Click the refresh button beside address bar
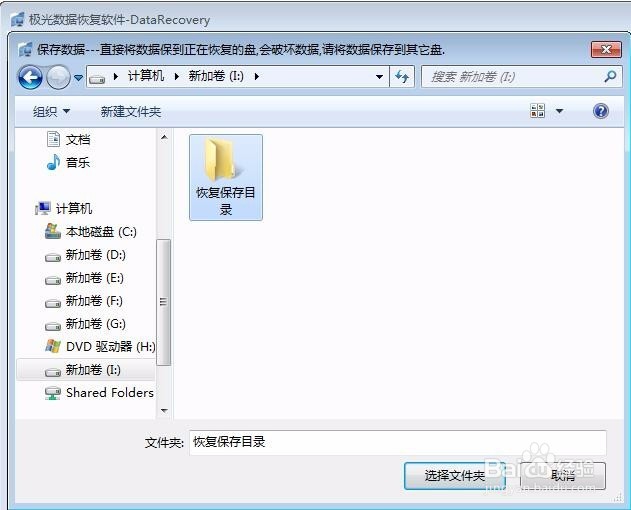This screenshot has height=510, width=631. [x=402, y=76]
